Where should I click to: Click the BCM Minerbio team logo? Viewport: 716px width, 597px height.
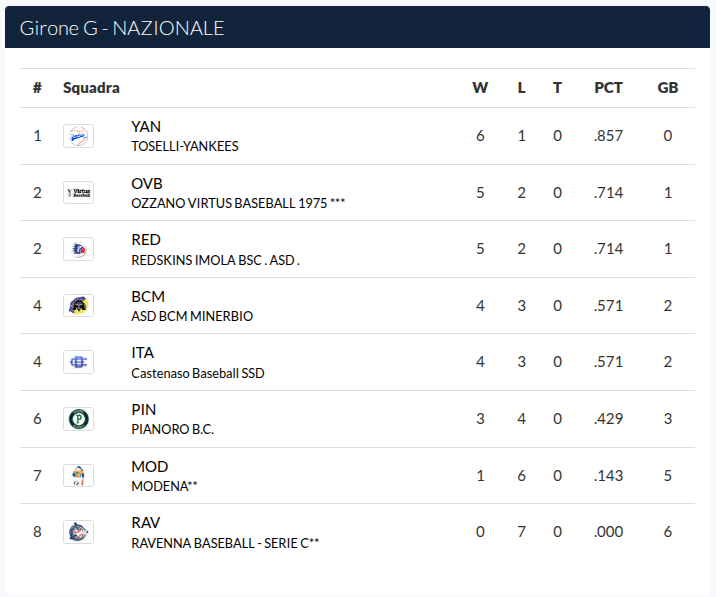[x=79, y=306]
